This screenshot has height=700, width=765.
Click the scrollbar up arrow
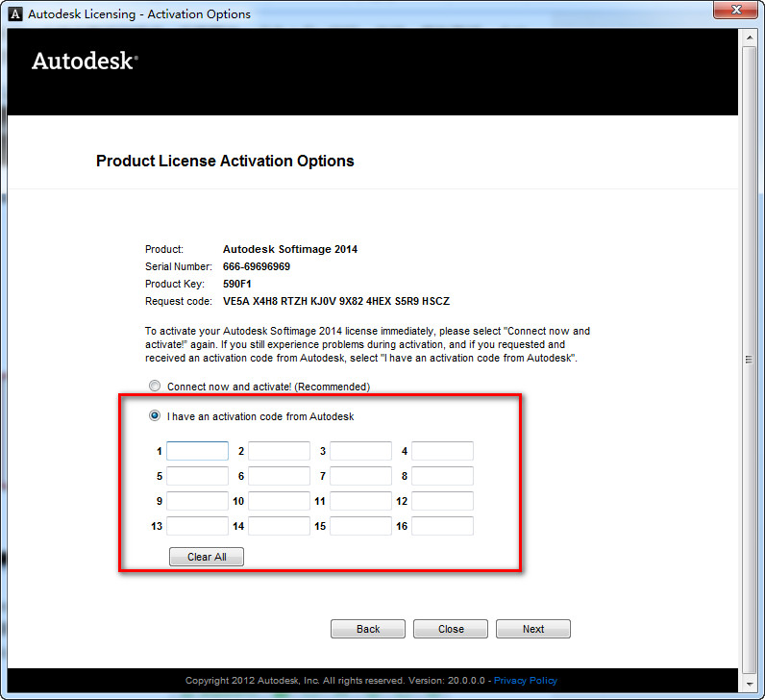(750, 37)
